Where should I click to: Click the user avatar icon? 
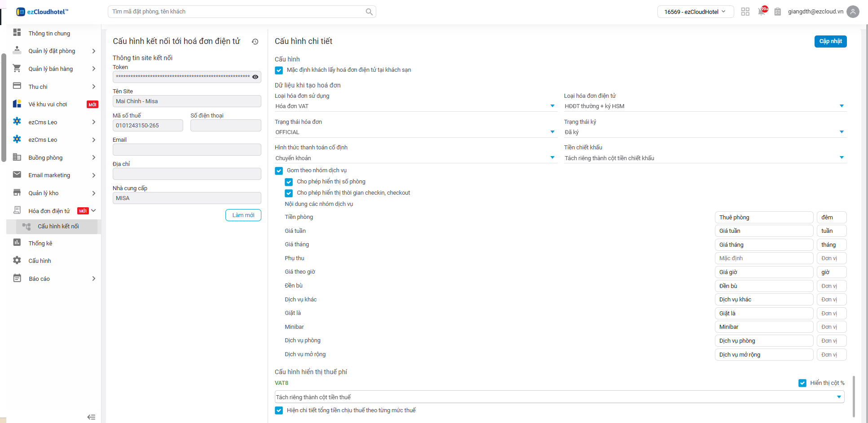853,12
